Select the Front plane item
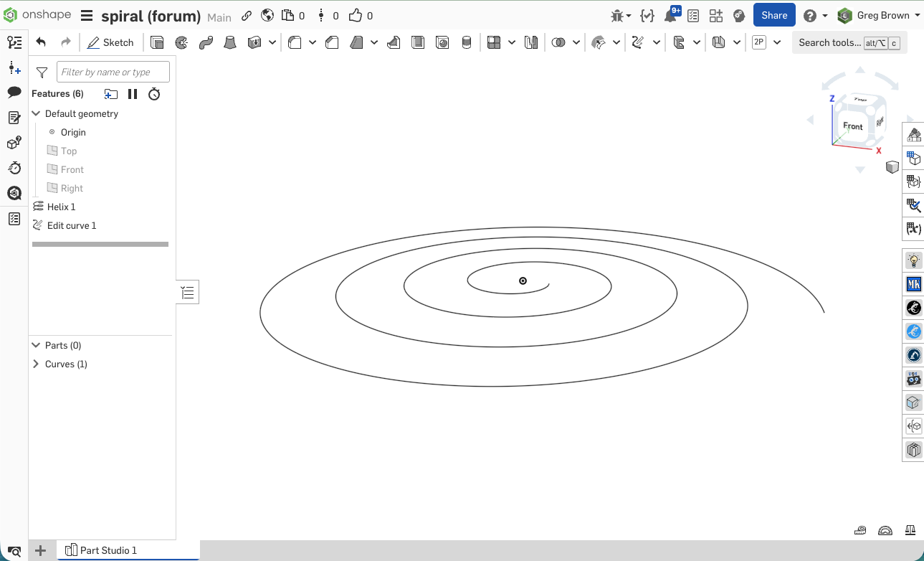 coord(72,169)
